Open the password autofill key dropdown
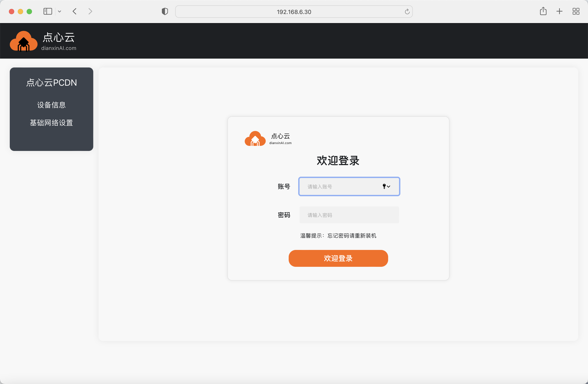This screenshot has width=588, height=384. tap(386, 186)
